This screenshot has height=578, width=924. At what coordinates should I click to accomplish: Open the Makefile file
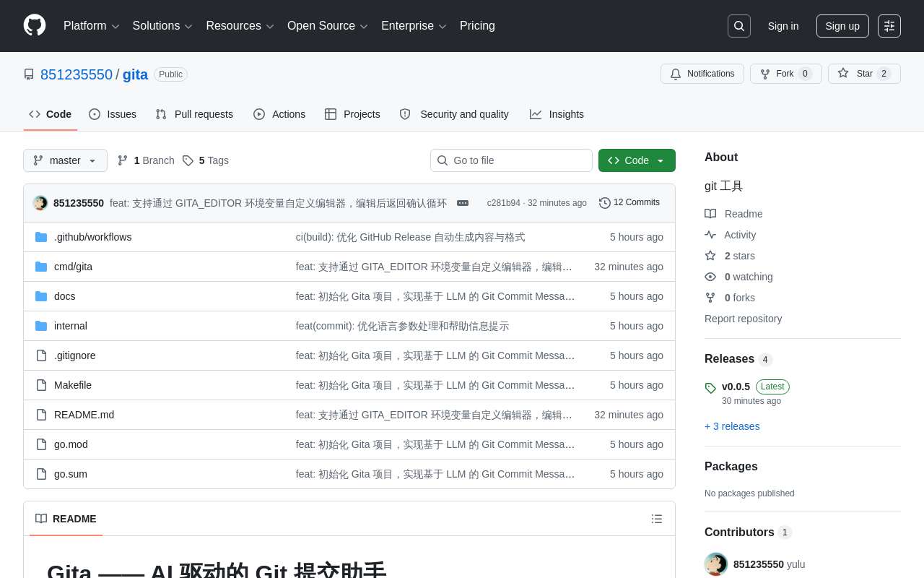(x=73, y=385)
